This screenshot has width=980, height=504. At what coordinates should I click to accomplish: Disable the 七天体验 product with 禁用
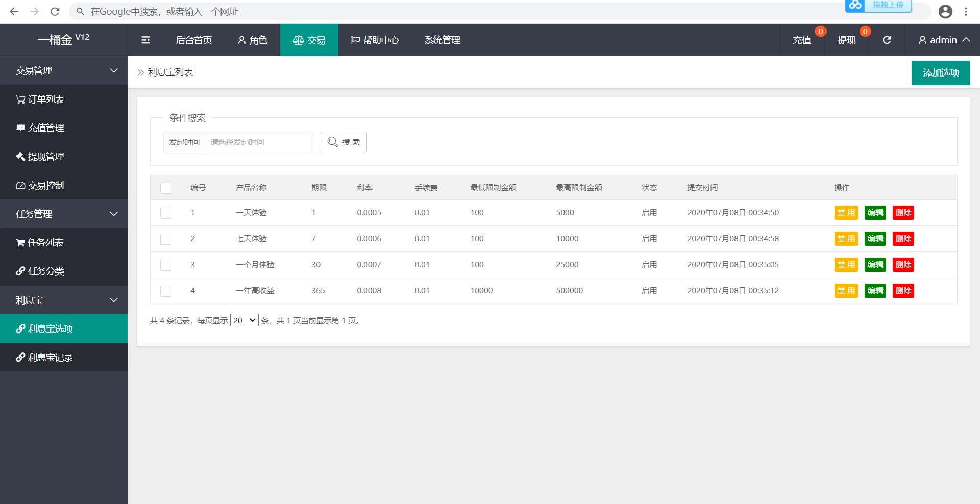coord(846,239)
